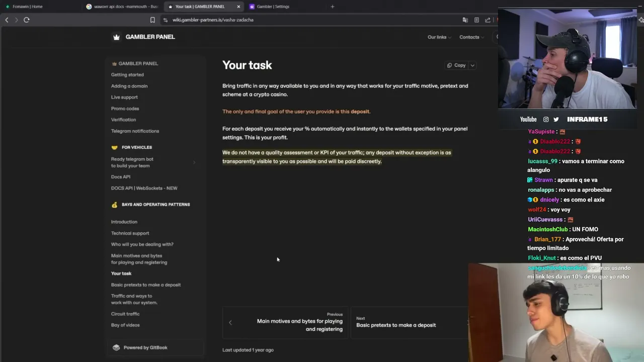Go to Previous page card 'Main motives and bytes'
Viewport: 644px width, 362px height.
click(285, 322)
